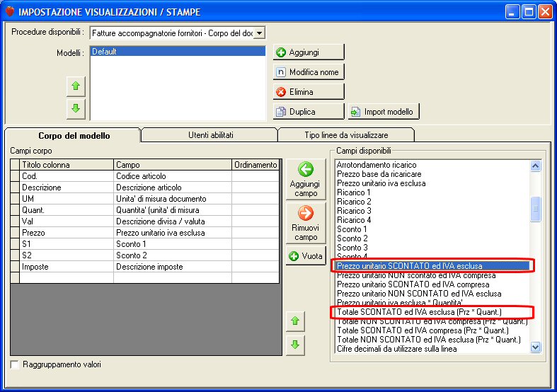Open the Tipo linee da visualizzare tab
The width and height of the screenshot is (557, 392).
[346, 135]
